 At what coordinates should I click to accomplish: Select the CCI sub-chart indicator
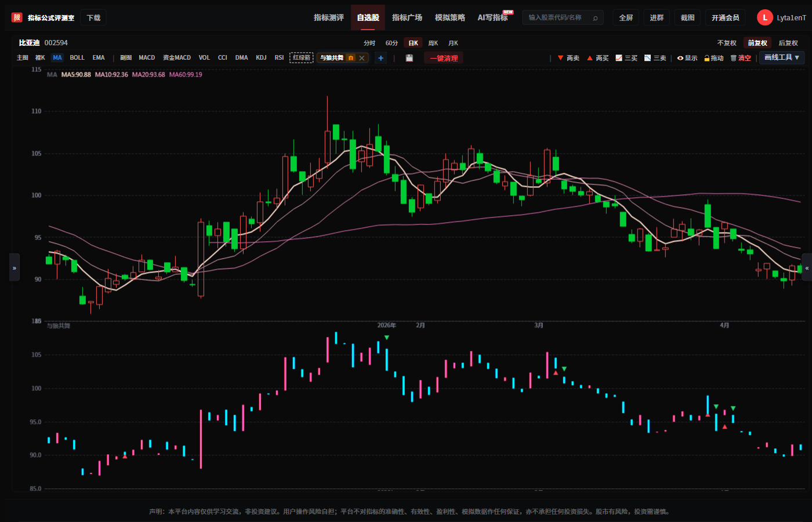pos(223,58)
